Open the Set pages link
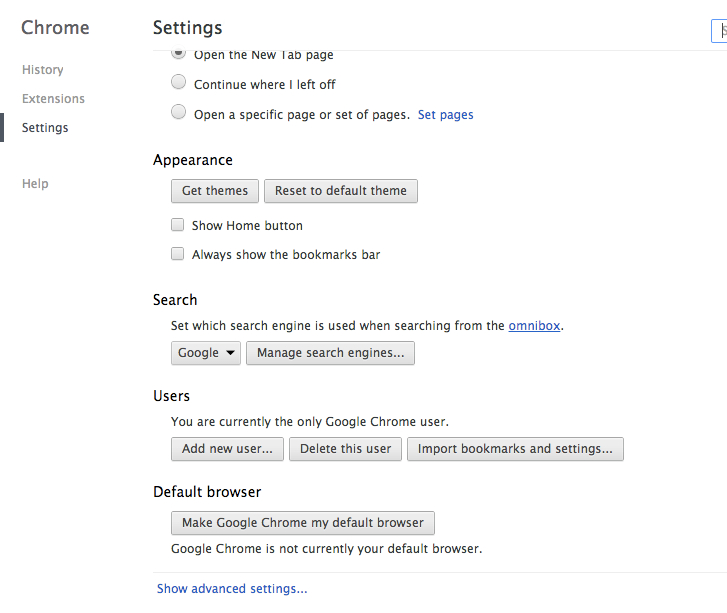The height and width of the screenshot is (613, 727). pyautogui.click(x=445, y=115)
